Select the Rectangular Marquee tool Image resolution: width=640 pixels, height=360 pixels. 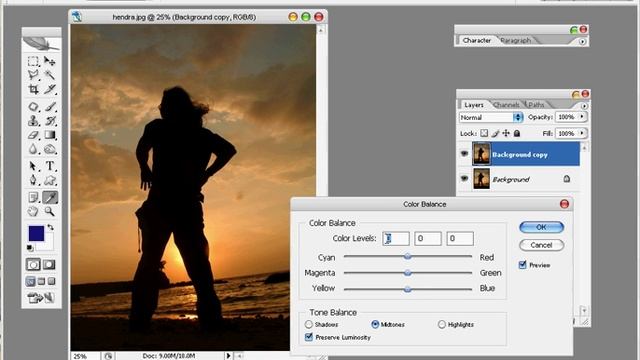pyautogui.click(x=33, y=61)
